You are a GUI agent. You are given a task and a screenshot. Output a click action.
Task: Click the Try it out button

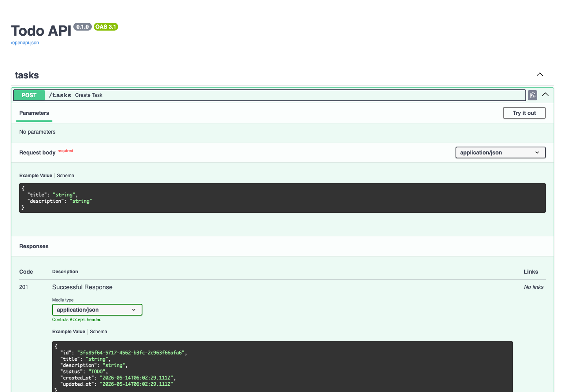(524, 113)
